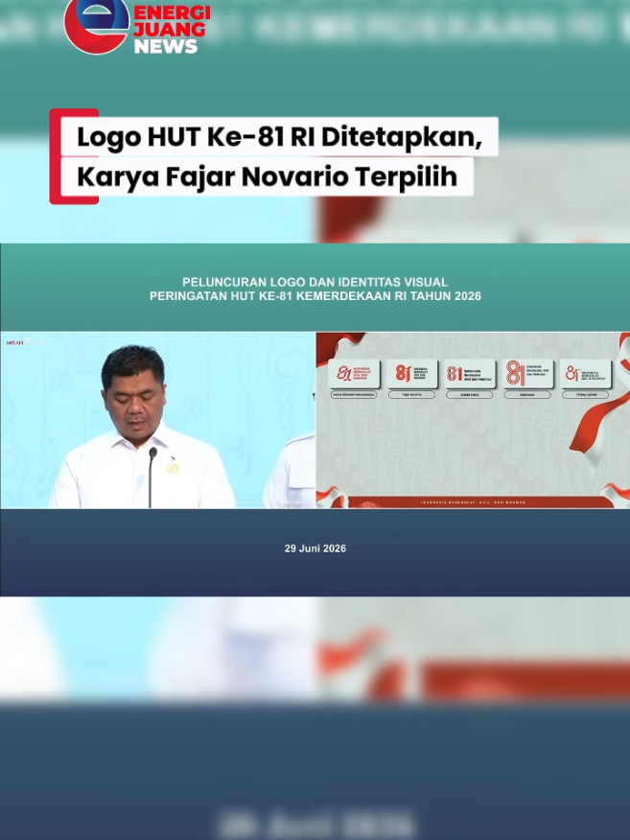The height and width of the screenshot is (840, 630).
Task: Click the 'Peluncuran Logo dan Identitas Visual' title
Action: (x=315, y=282)
